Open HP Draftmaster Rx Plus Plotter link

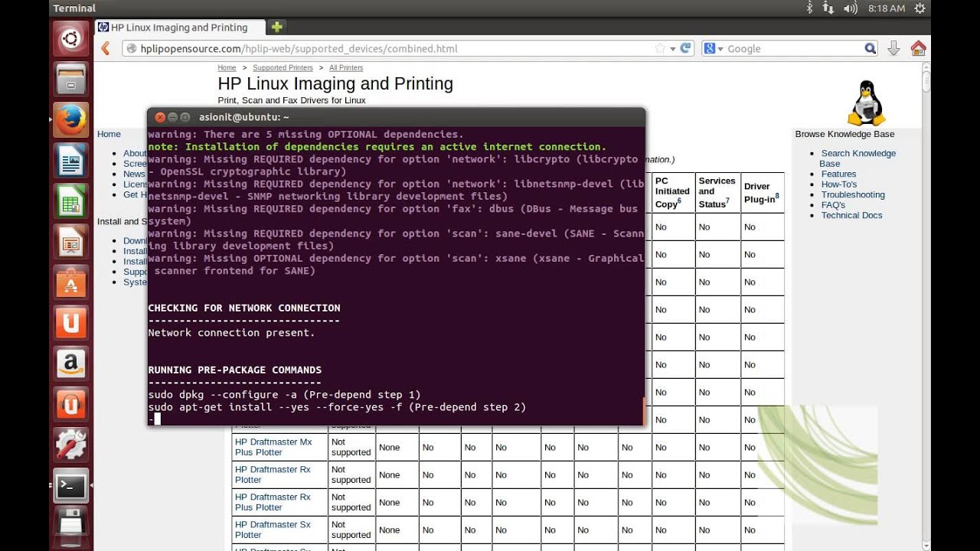(x=273, y=502)
